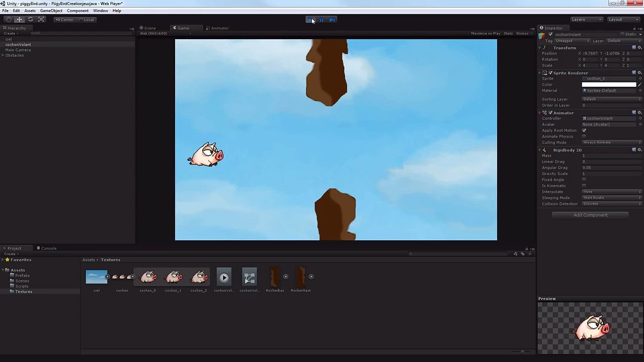This screenshot has height=362, width=644.
Task: Open the File menu
Action: (5, 11)
